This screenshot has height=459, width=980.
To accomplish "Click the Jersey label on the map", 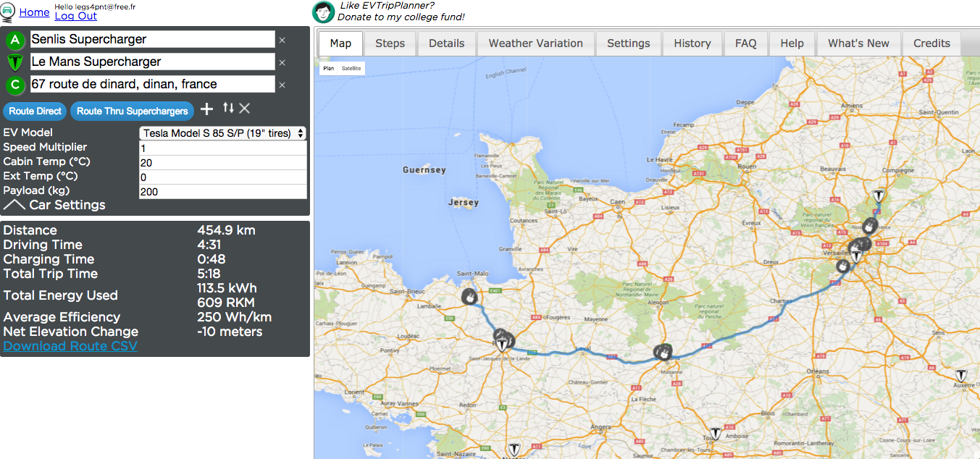I will tap(464, 202).
